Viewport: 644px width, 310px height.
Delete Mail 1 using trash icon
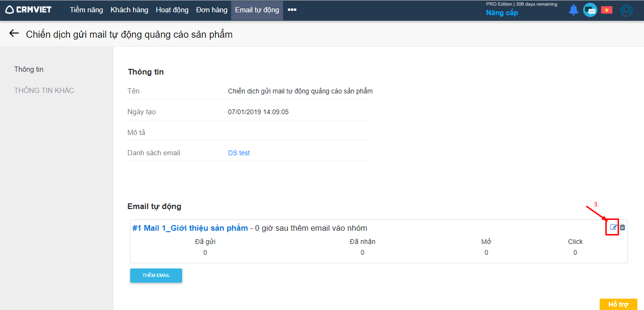pyautogui.click(x=622, y=227)
